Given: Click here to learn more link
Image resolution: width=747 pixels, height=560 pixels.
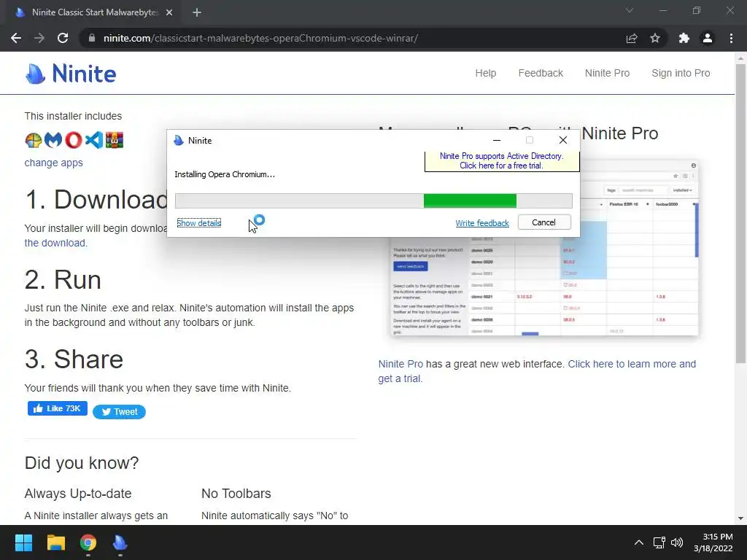Looking at the screenshot, I should pyautogui.click(x=537, y=371).
